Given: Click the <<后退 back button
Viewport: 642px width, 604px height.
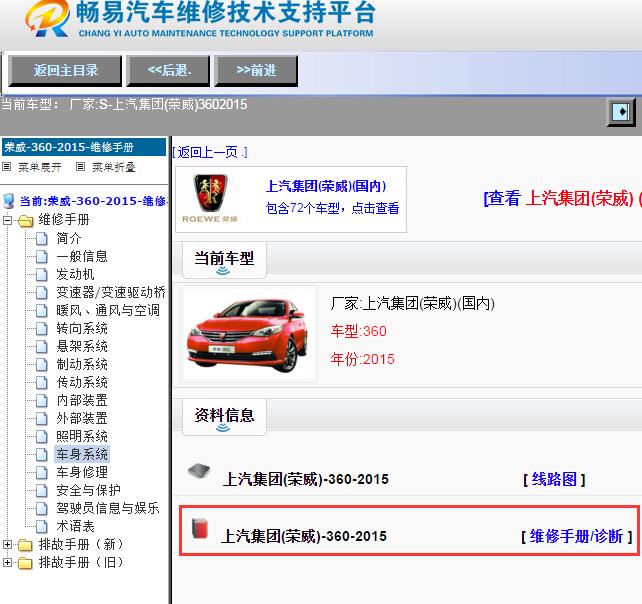Looking at the screenshot, I should tap(168, 71).
